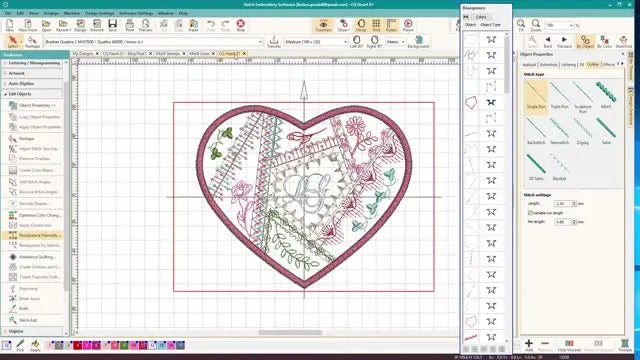The width and height of the screenshot is (640, 360).
Task: Click the Artwork toolbar icon
Action: click(x=97, y=25)
